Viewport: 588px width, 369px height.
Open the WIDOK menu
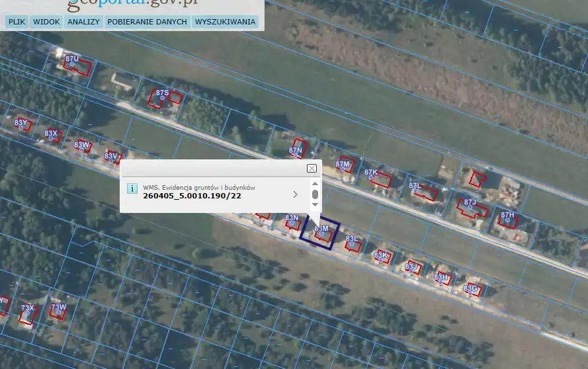click(46, 22)
